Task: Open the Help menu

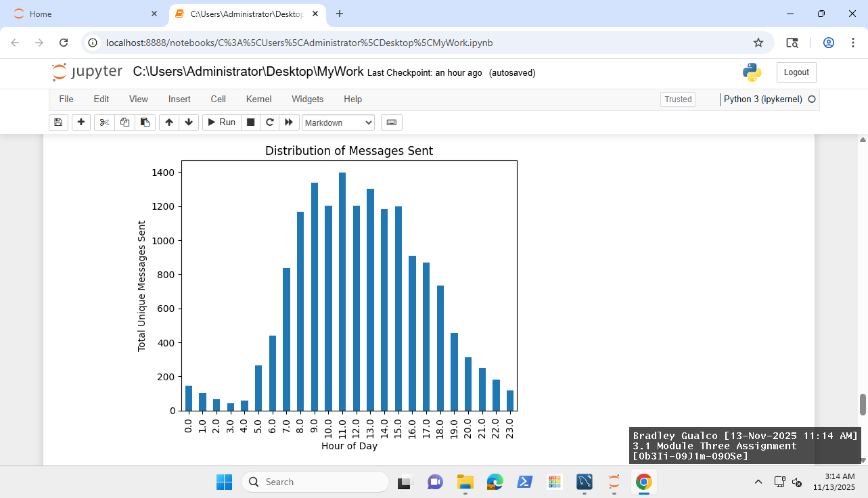Action: pyautogui.click(x=353, y=99)
